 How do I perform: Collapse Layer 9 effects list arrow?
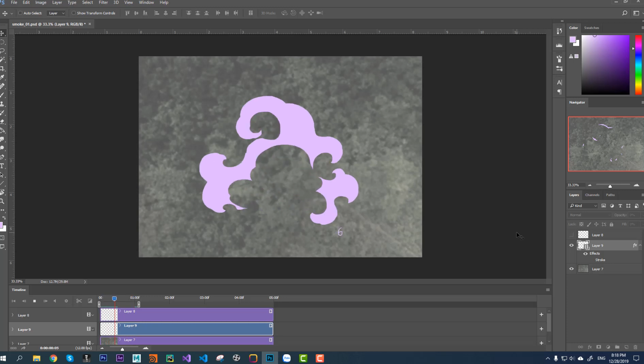640,245
